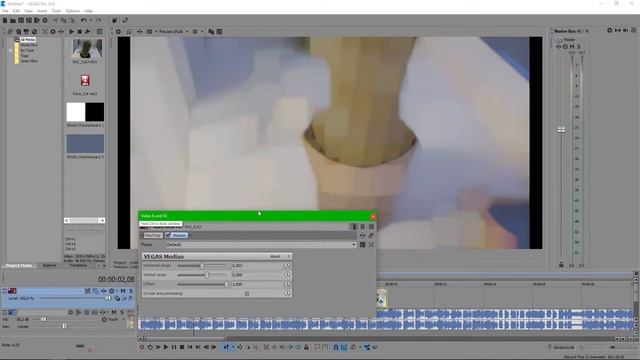The image size is (640, 360).
Task: Open the Insert menu
Action: pyautogui.click(x=42, y=11)
